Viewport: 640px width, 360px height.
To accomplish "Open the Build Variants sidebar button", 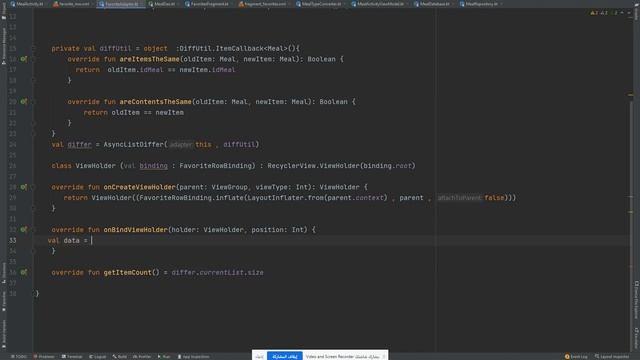I will [x=4, y=333].
